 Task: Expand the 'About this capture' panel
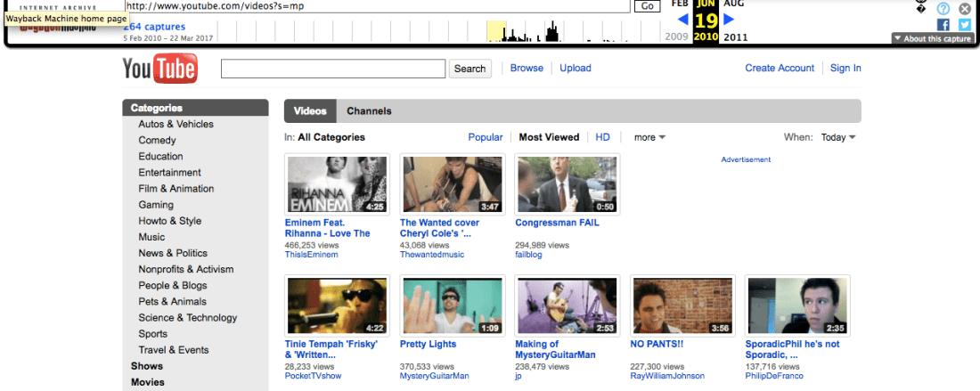(932, 38)
